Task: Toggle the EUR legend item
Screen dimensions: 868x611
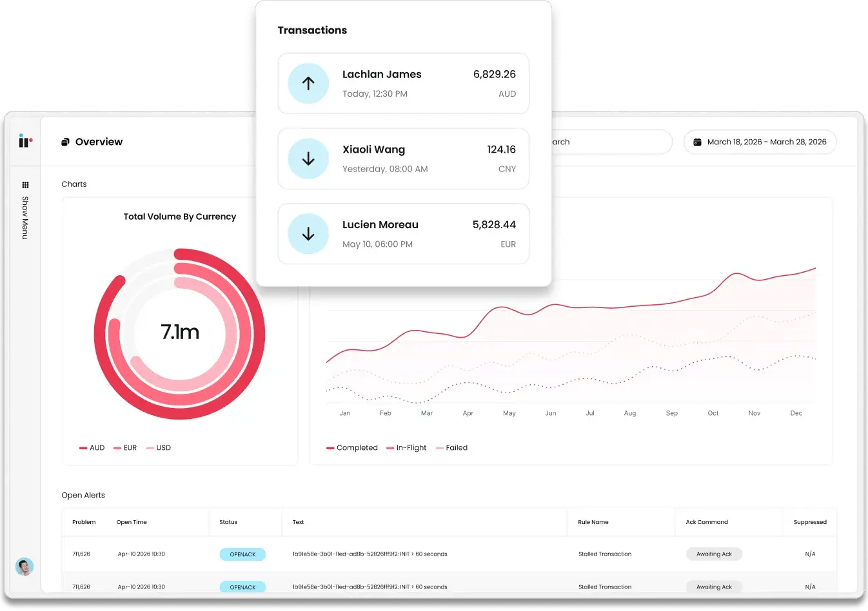Action: (125, 448)
